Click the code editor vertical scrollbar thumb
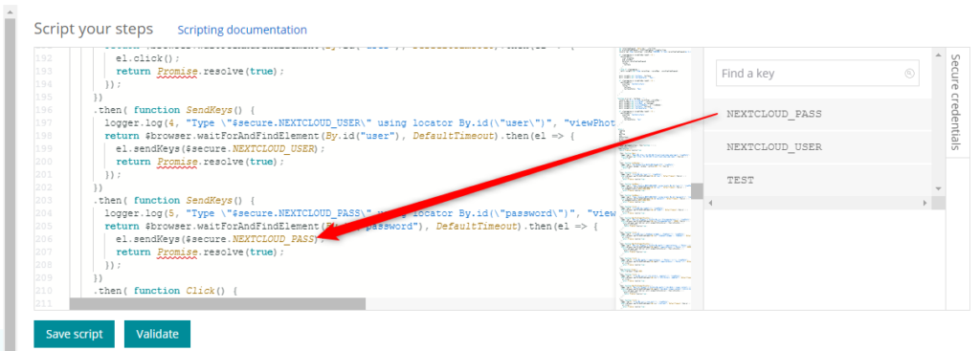Viewport: 980px width, 351px height. click(697, 191)
